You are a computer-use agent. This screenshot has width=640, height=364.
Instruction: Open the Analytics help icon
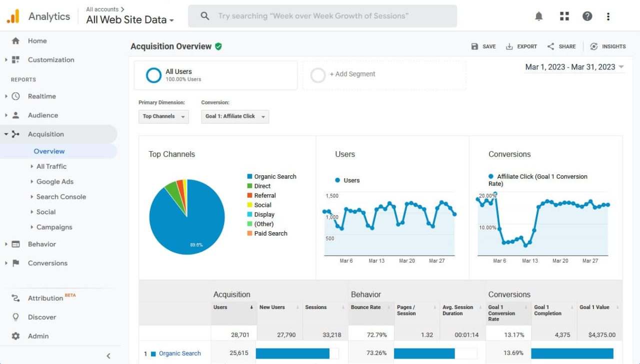[587, 15]
